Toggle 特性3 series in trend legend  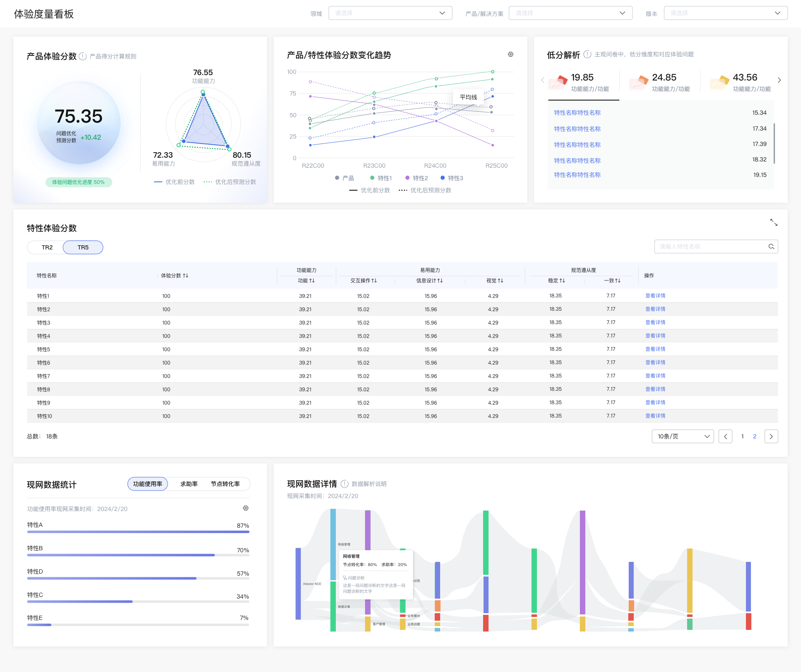[x=452, y=178]
